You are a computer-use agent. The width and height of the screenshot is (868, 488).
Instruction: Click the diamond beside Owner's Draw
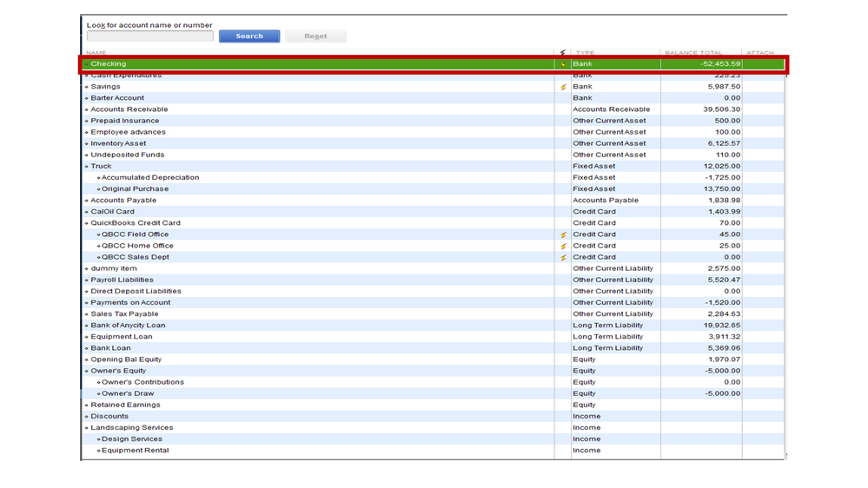coord(98,394)
